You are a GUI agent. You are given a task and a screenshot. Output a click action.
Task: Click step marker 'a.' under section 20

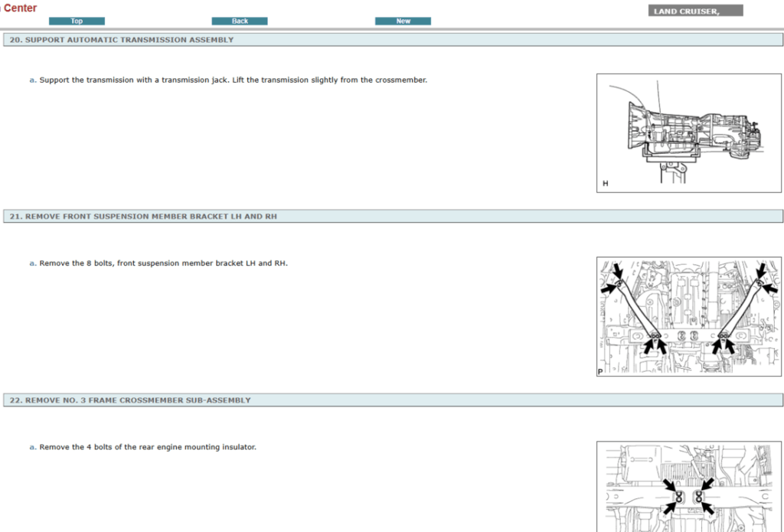33,80
